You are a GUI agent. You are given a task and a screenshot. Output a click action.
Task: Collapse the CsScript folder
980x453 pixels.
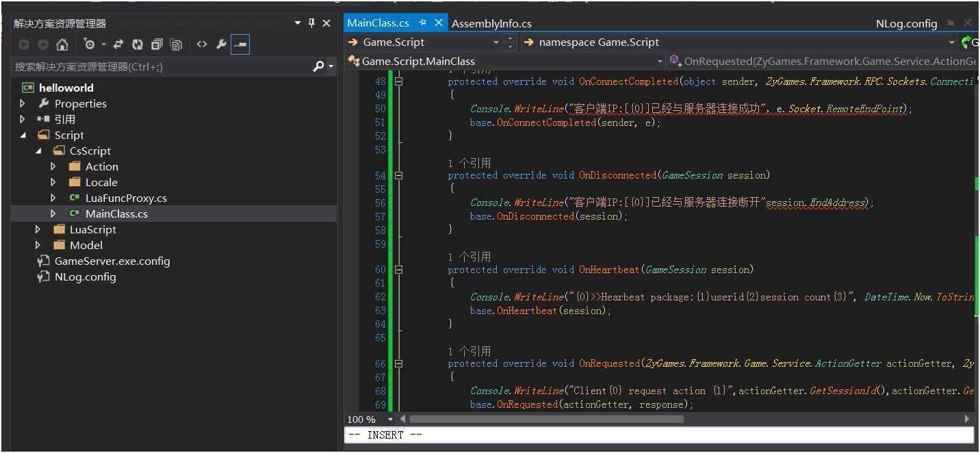pos(38,151)
